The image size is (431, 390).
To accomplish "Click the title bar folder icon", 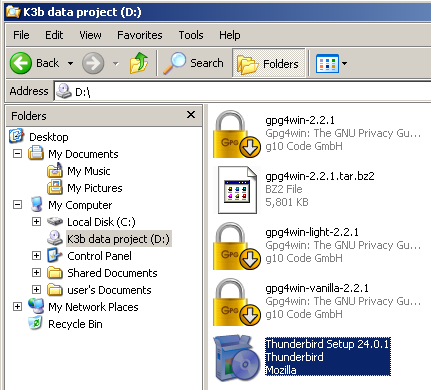I will click(x=13, y=12).
